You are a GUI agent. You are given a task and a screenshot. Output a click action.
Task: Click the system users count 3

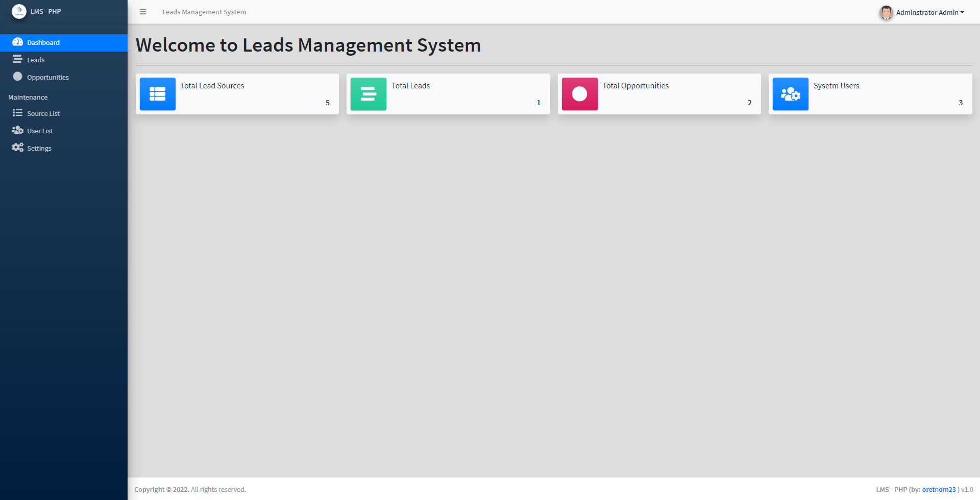(x=961, y=103)
